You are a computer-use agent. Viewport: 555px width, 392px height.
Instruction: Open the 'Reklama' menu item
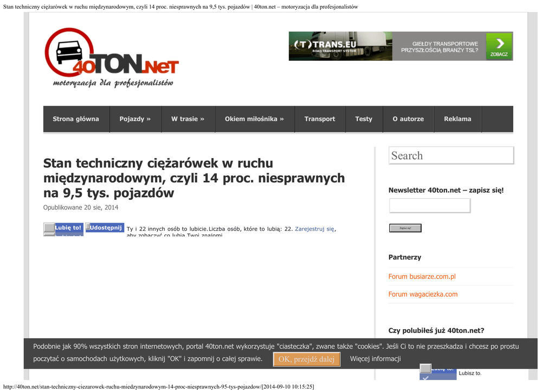457,119
